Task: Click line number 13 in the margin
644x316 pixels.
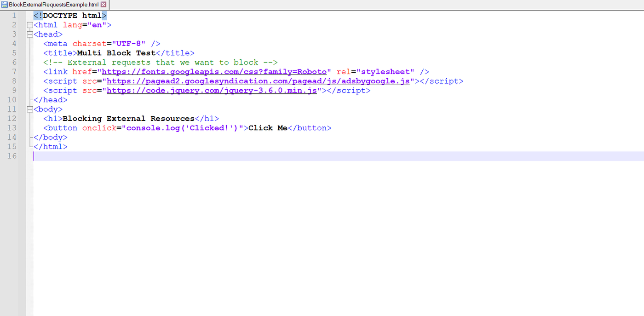Action: click(11, 128)
